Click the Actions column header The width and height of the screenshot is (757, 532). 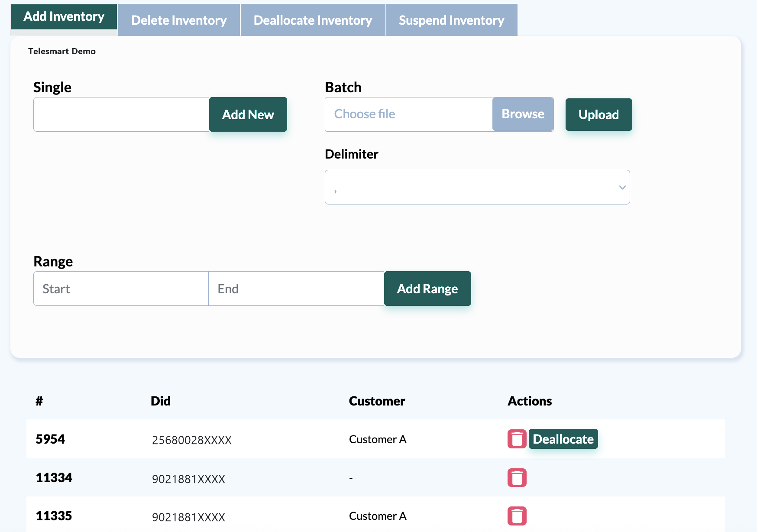pos(530,401)
